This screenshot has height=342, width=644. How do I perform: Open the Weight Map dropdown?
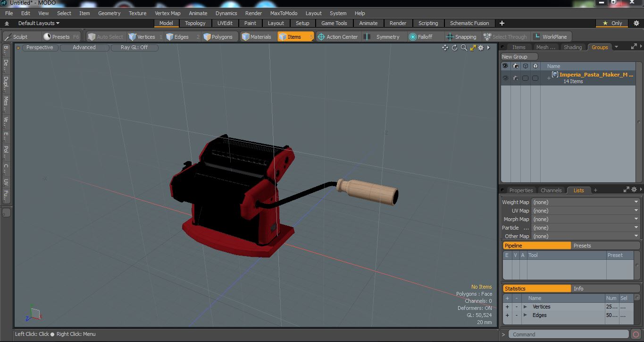(585, 202)
